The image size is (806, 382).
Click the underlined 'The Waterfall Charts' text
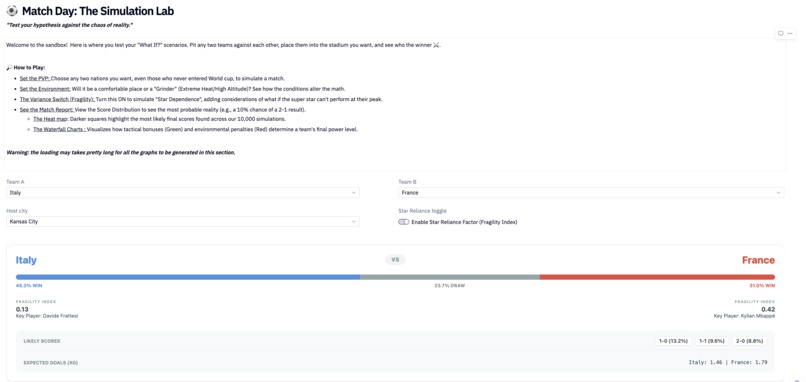click(60, 130)
